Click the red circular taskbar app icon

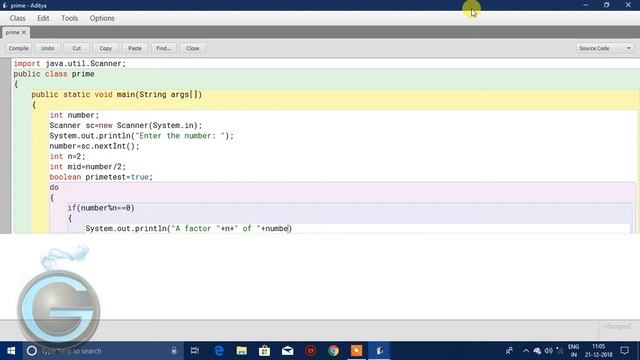pos(311,351)
